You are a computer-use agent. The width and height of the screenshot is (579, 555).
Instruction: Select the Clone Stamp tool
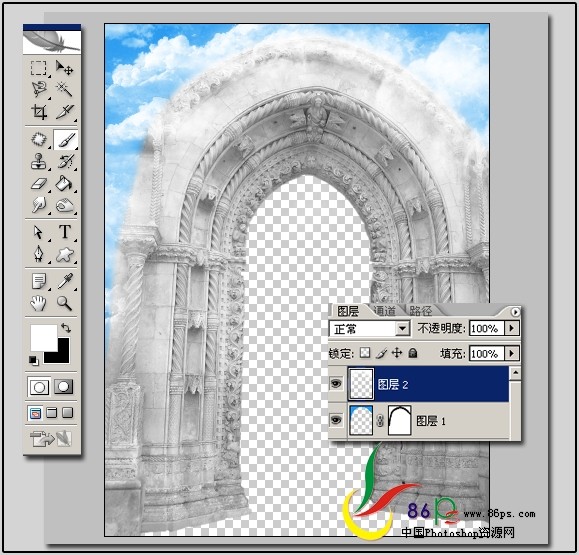[x=38, y=161]
